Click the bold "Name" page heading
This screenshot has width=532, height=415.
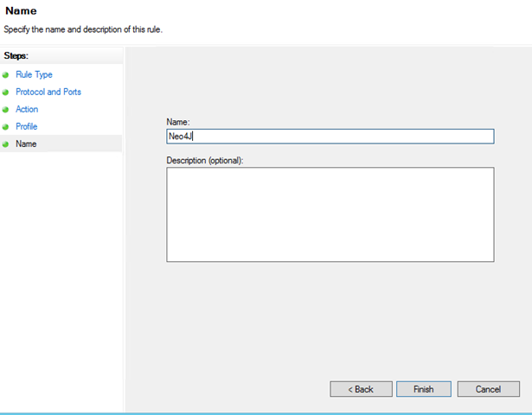tap(21, 12)
